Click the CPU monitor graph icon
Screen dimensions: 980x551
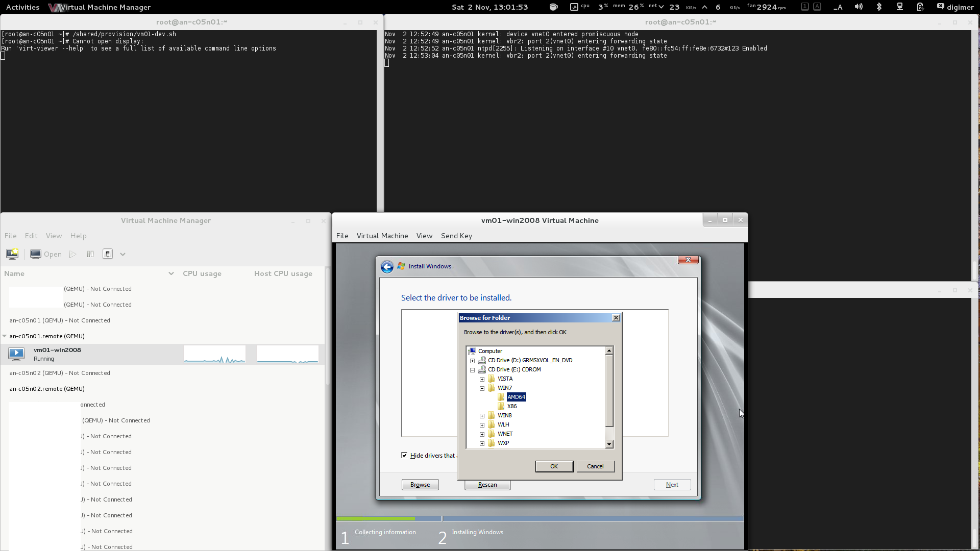point(574,7)
